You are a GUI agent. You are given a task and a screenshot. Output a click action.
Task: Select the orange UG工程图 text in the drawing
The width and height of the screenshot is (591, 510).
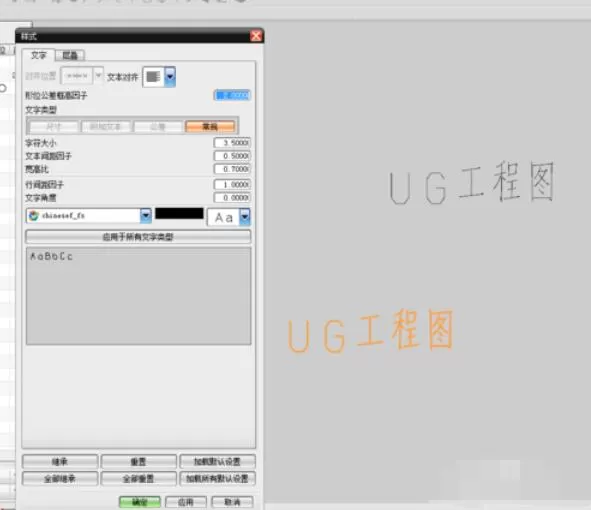(x=370, y=331)
